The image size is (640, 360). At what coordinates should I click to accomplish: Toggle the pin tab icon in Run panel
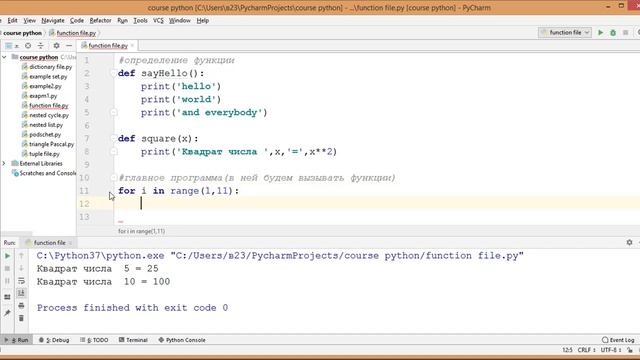(7, 313)
